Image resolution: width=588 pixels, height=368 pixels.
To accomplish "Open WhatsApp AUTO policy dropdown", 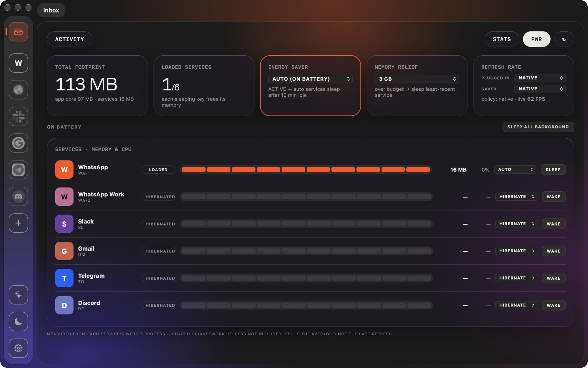I will [515, 170].
